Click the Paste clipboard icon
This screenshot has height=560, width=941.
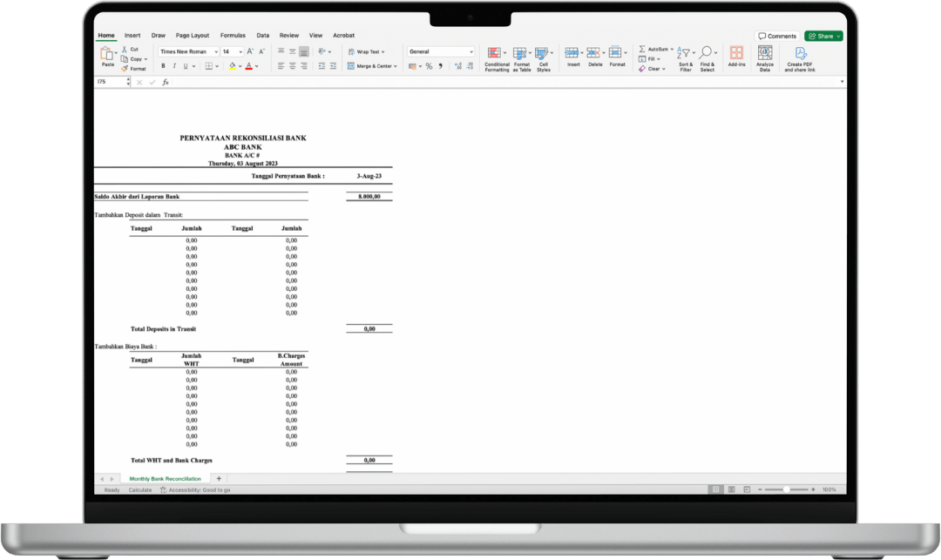click(107, 54)
